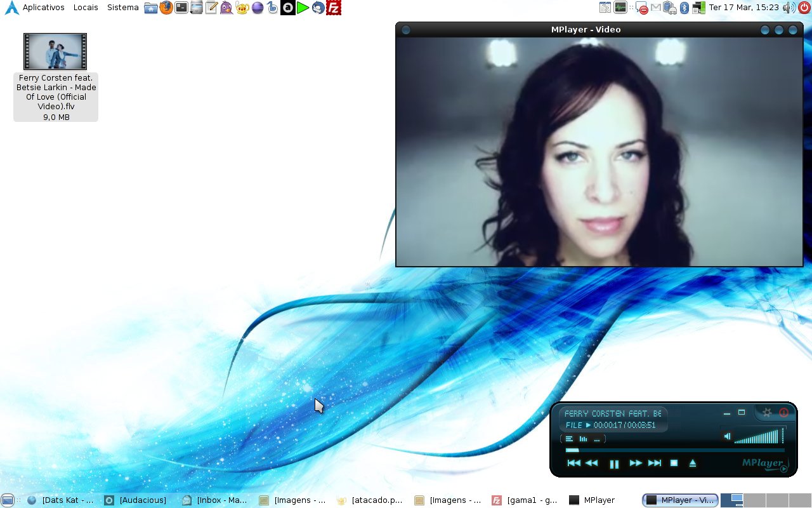Select the Made Of Love .flv file thumbnail

tap(55, 51)
